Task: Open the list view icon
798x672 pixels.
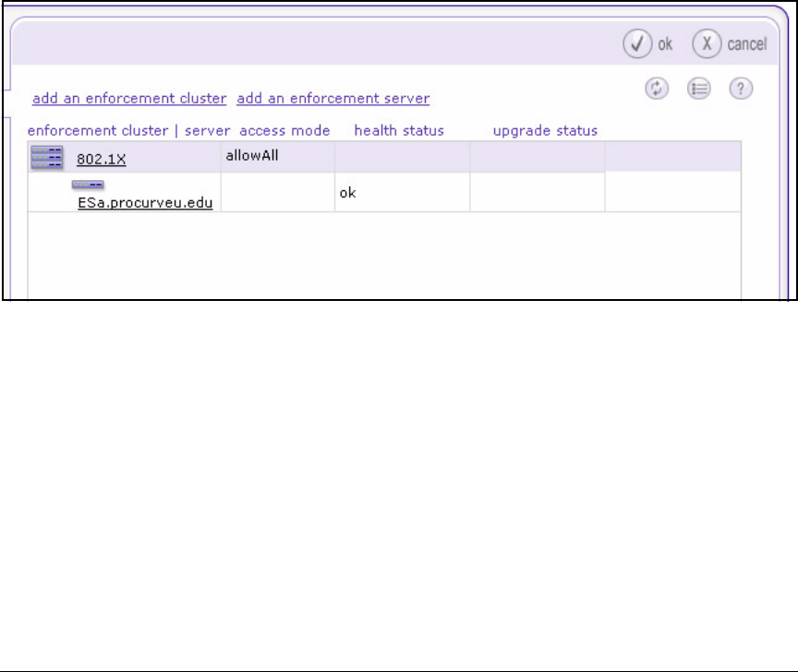Action: [x=699, y=89]
